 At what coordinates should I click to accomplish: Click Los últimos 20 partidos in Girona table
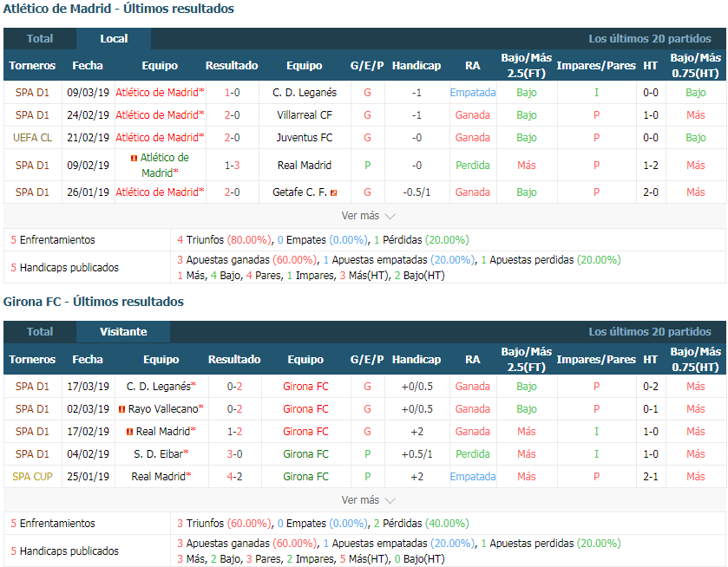pyautogui.click(x=650, y=332)
